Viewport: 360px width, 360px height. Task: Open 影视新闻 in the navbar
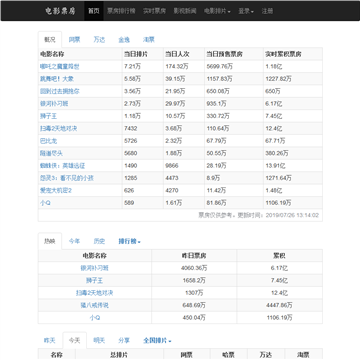point(185,11)
